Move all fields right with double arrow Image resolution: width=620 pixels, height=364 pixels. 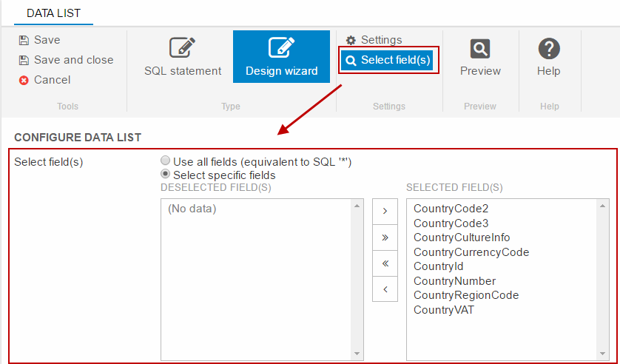click(385, 237)
